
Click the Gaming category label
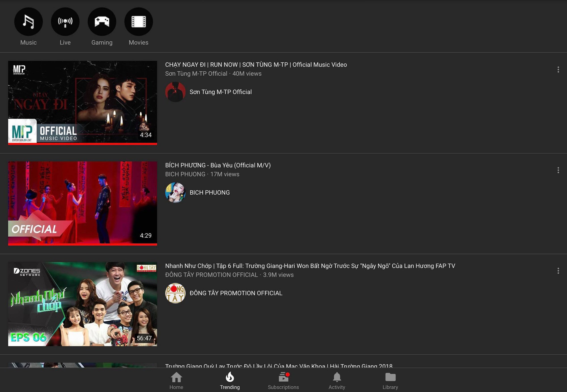pyautogui.click(x=102, y=42)
